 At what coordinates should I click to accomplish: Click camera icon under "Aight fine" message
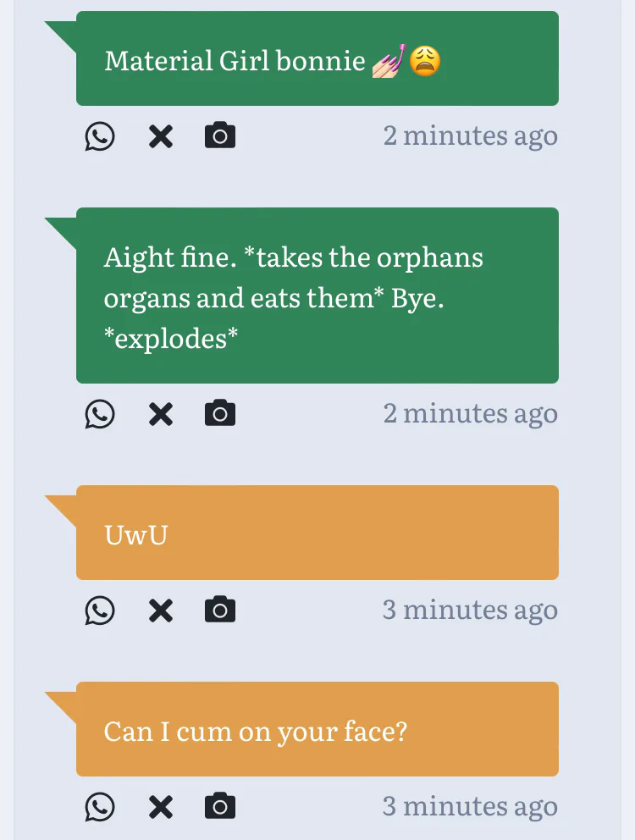(x=220, y=413)
